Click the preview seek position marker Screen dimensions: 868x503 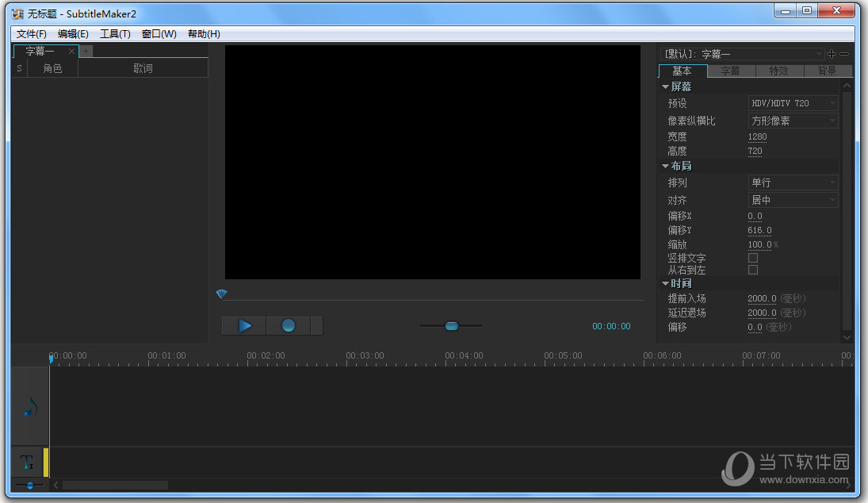pos(221,294)
